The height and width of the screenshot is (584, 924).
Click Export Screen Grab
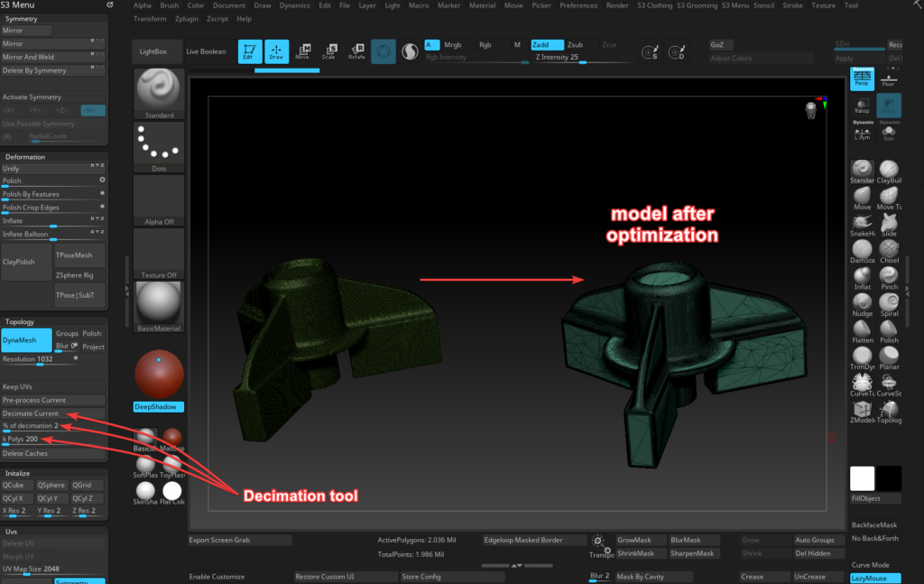pos(239,539)
